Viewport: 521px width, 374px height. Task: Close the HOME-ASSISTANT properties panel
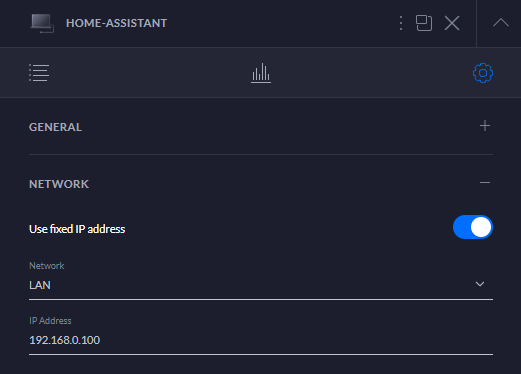pos(452,23)
